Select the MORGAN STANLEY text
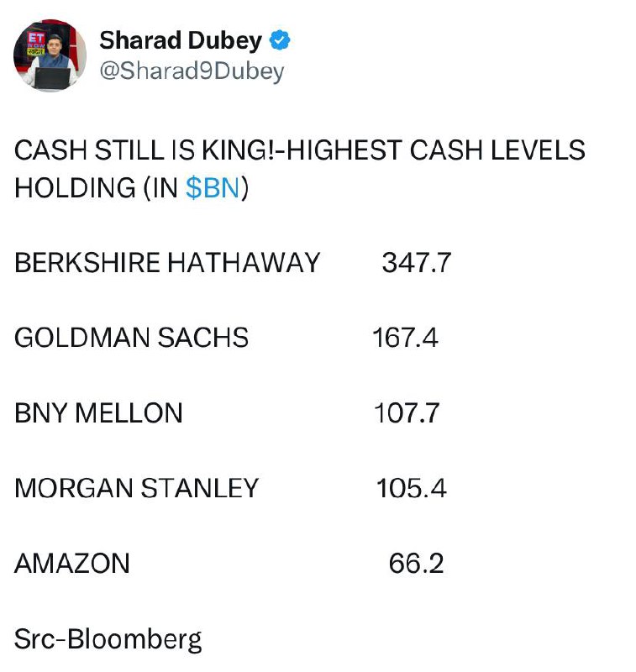Viewport: 636px width, 672px height. tap(136, 488)
